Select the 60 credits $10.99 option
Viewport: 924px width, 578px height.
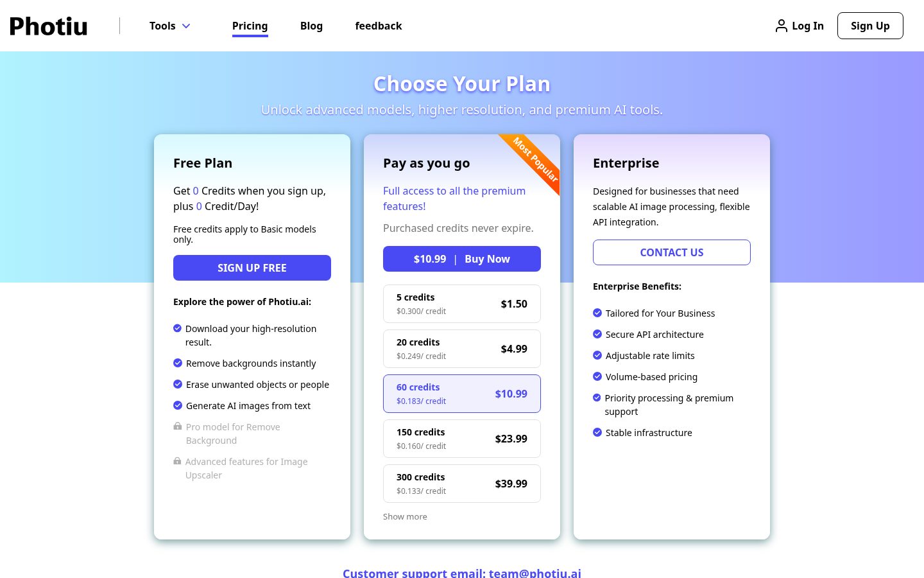point(462,394)
